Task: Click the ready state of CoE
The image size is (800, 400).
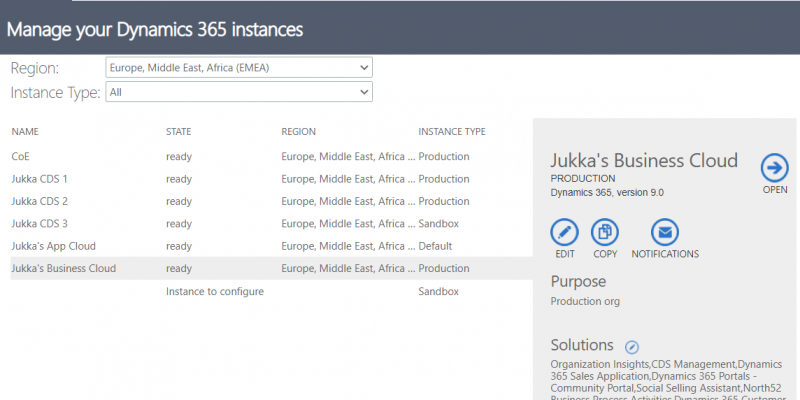Action: 179,157
